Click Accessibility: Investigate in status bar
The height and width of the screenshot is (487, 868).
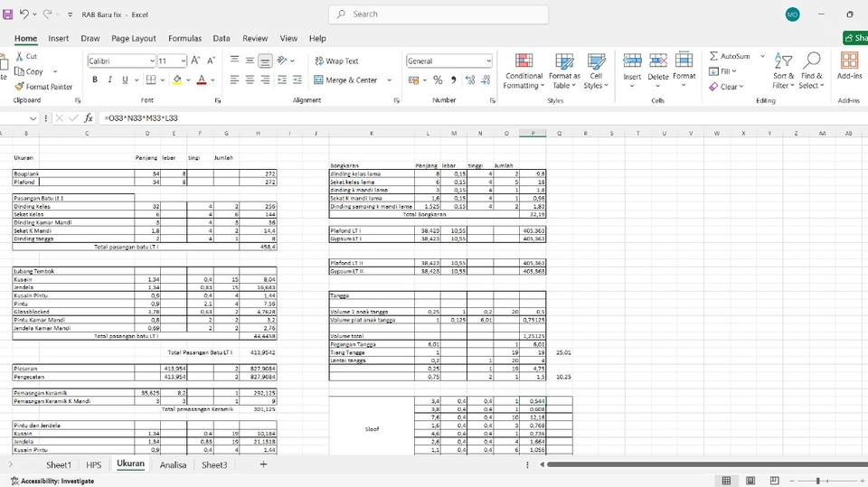(x=52, y=481)
